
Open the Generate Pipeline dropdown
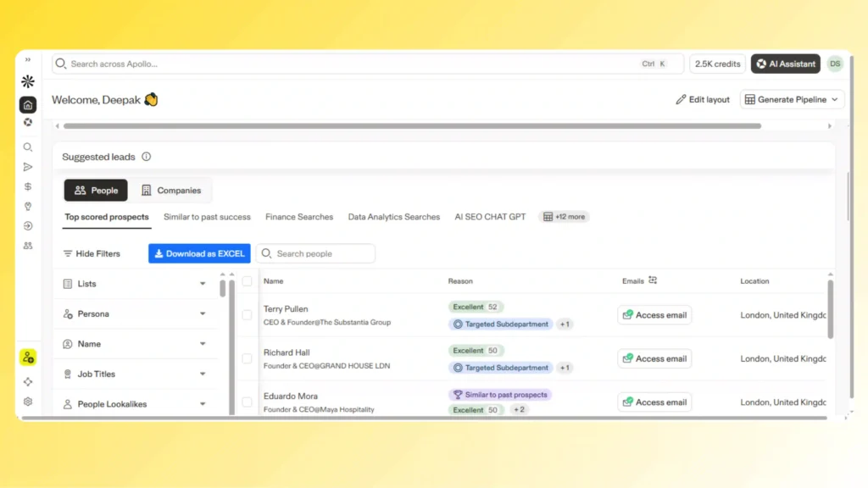(x=792, y=100)
